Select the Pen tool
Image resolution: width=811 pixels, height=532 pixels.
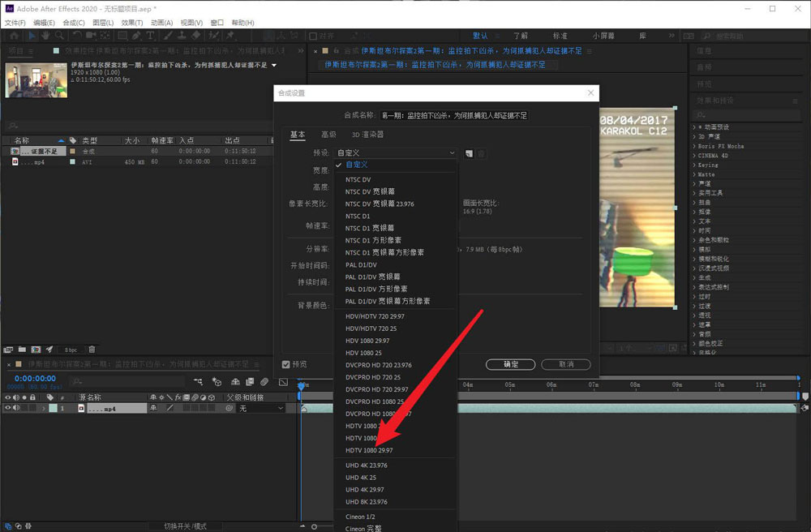(135, 35)
